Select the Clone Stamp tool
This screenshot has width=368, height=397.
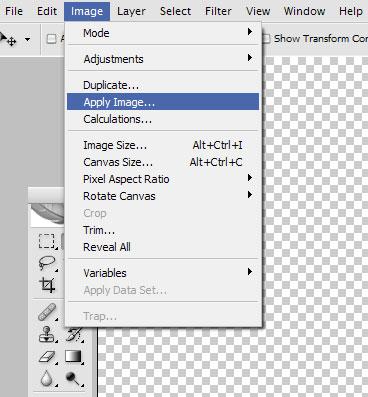47,334
